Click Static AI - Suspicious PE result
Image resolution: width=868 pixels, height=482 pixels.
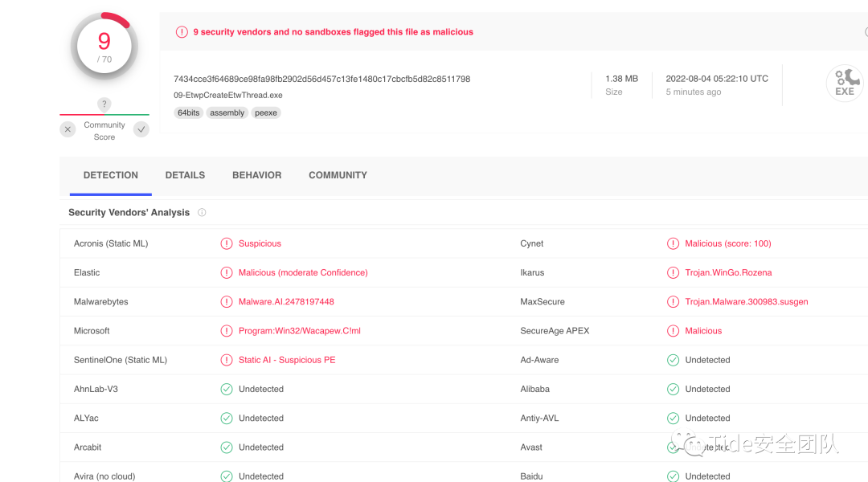(x=287, y=360)
